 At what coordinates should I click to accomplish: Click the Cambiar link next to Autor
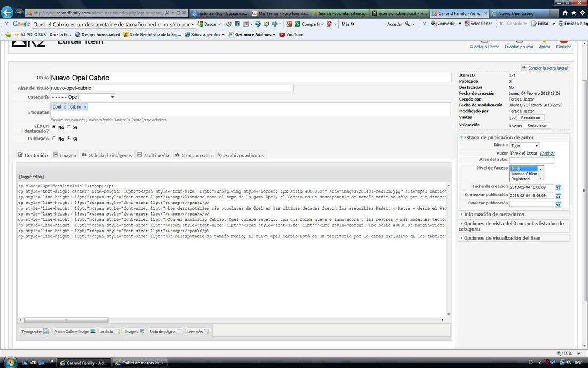tap(547, 154)
